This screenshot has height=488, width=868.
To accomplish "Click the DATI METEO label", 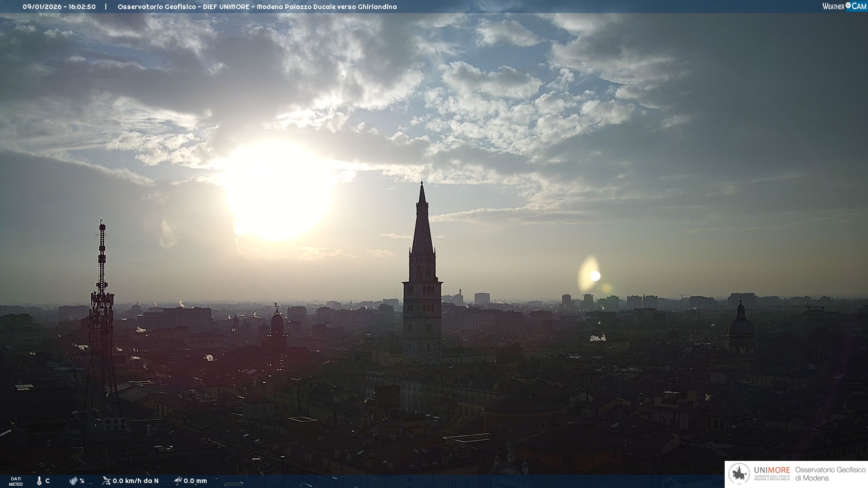I will tap(16, 481).
